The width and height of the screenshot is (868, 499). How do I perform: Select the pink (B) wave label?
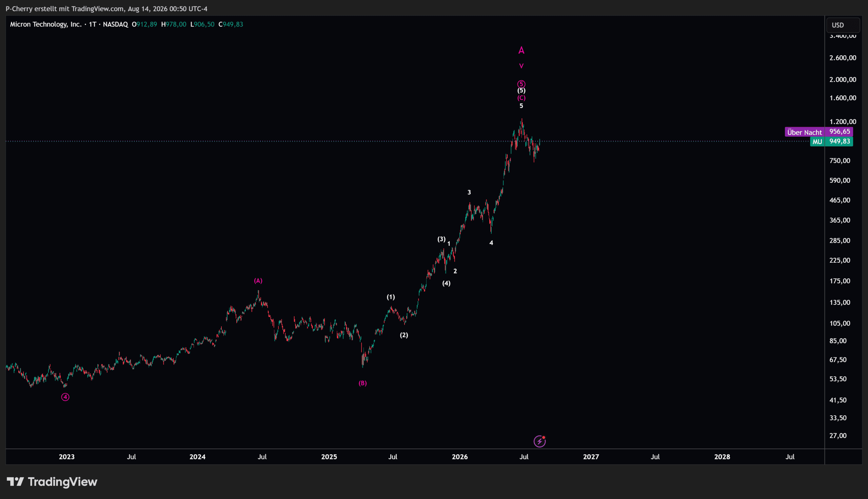point(362,383)
